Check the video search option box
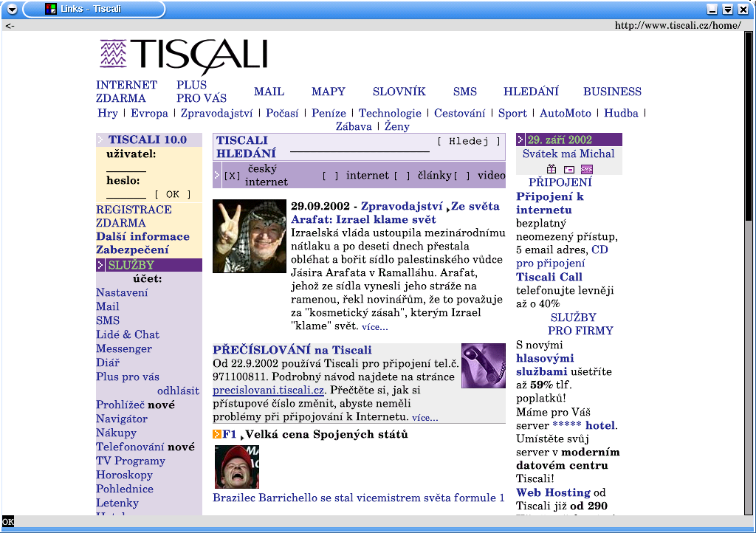 pos(462,176)
